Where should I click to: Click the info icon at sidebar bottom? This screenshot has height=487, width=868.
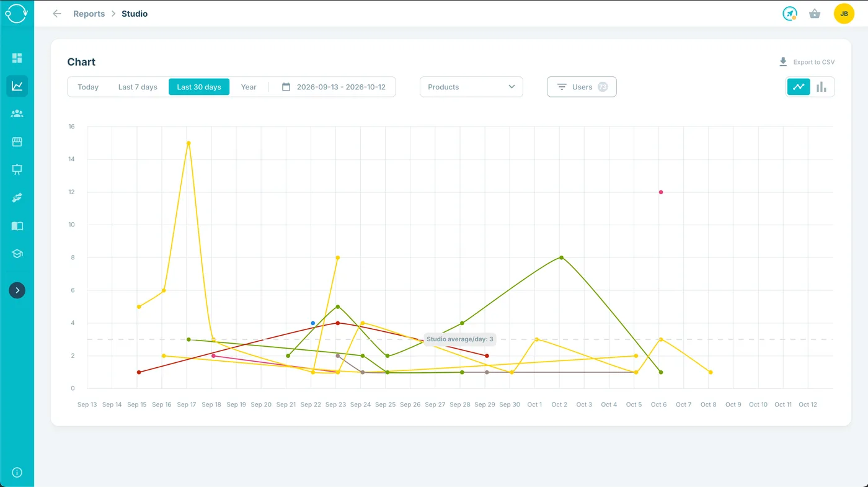(17, 472)
